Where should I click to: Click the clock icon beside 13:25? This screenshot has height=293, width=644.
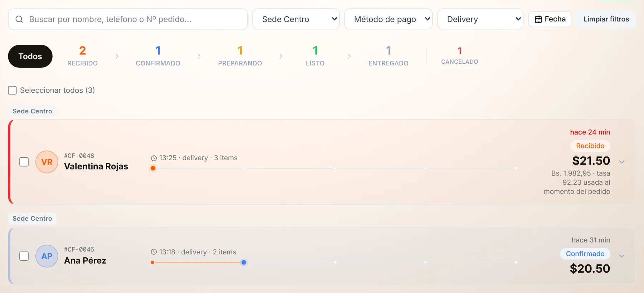point(154,158)
